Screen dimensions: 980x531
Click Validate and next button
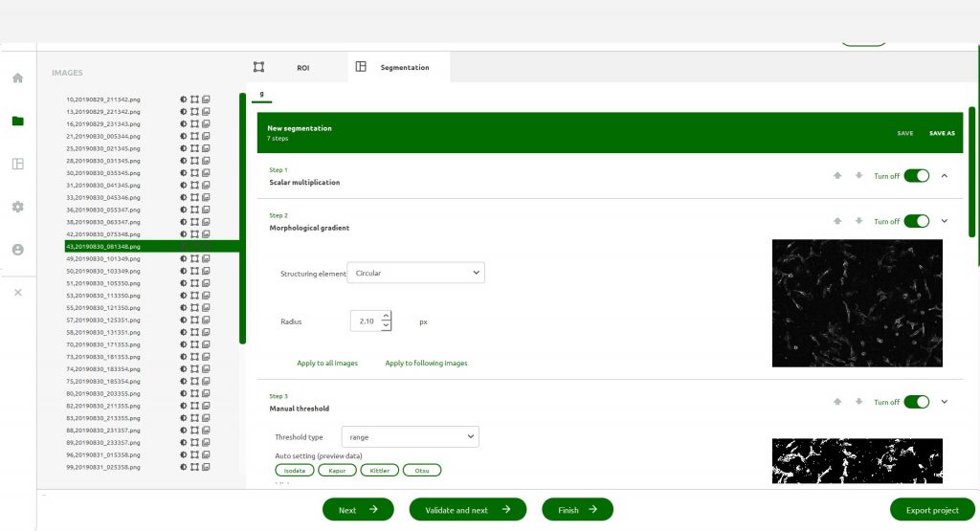(467, 510)
